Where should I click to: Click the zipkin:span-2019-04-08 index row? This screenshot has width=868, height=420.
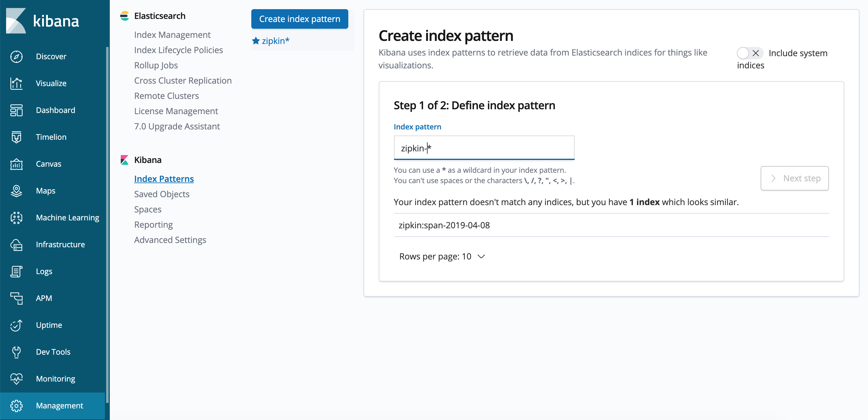click(611, 225)
